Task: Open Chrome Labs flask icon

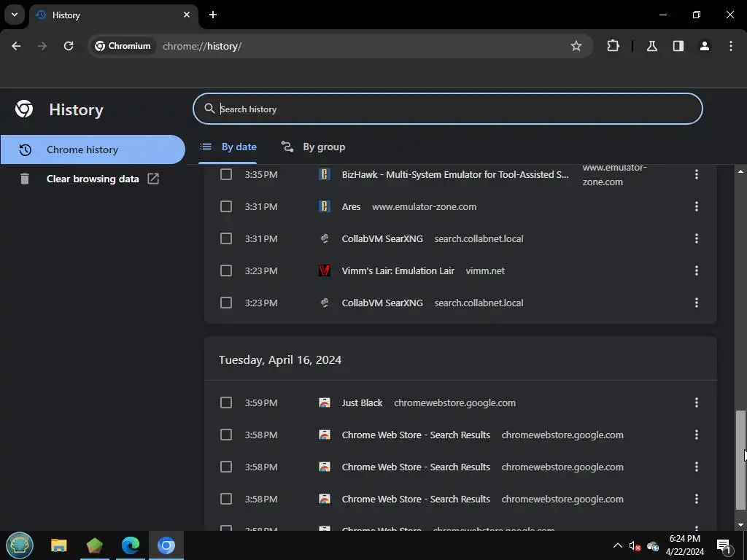Action: (x=651, y=46)
